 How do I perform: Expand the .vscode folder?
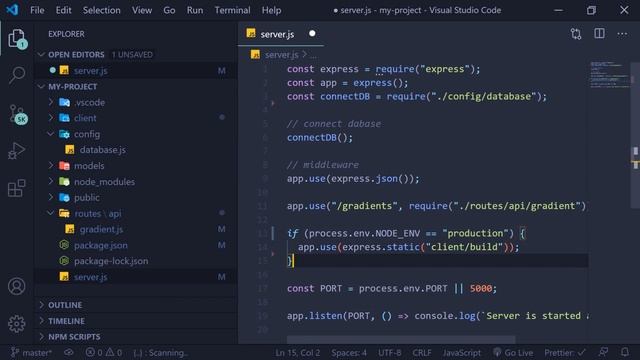click(51, 102)
